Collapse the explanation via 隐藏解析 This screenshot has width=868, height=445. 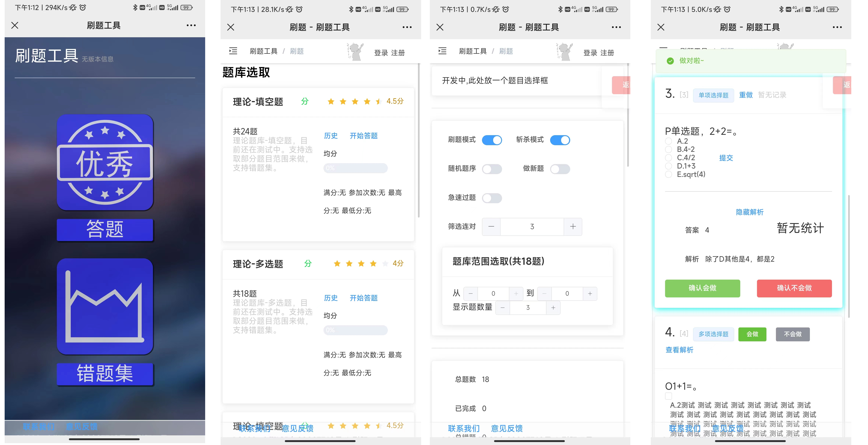tap(749, 212)
